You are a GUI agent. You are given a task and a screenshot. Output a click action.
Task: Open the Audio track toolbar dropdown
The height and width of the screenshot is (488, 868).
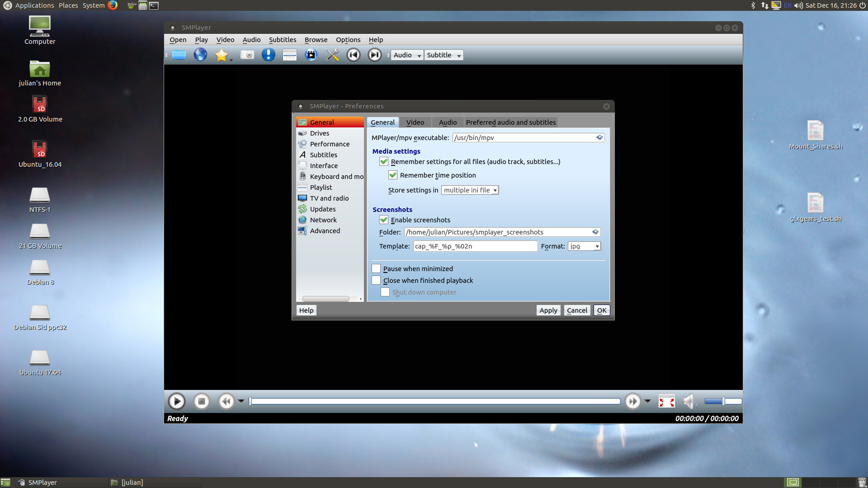(x=407, y=55)
